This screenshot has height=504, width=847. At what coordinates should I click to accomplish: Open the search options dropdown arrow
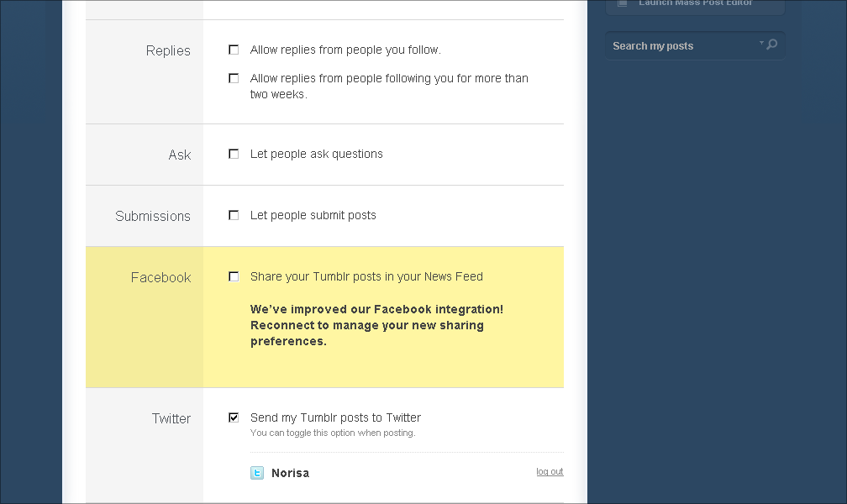[x=761, y=43]
